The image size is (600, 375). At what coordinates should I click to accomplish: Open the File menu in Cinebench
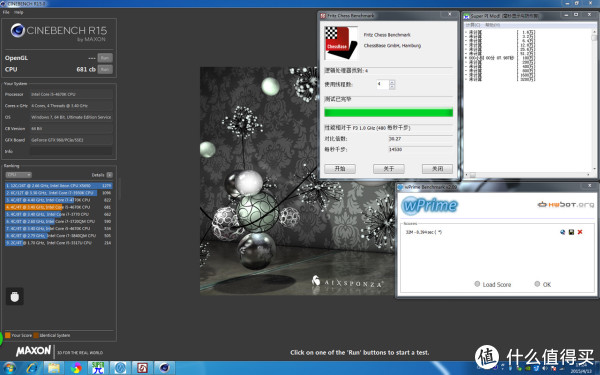click(x=6, y=12)
